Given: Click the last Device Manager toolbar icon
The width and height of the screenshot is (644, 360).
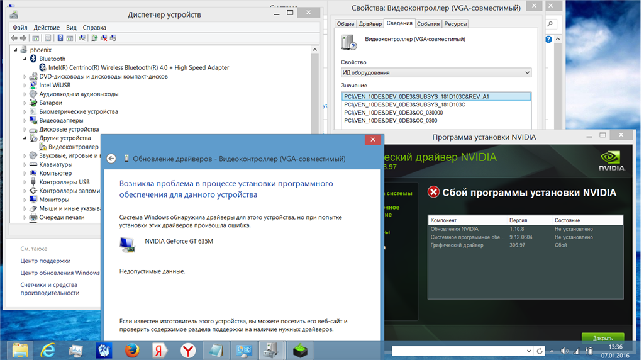Looking at the screenshot, I should click(113, 38).
